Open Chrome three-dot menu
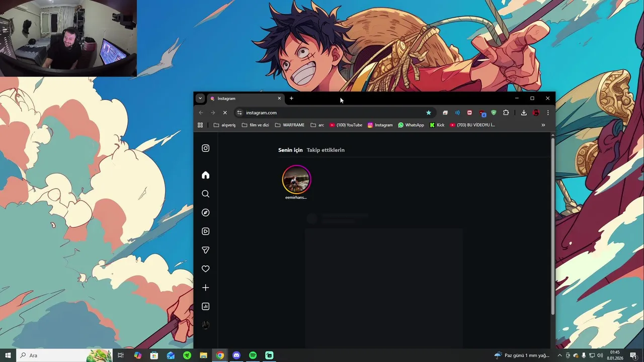 548,113
